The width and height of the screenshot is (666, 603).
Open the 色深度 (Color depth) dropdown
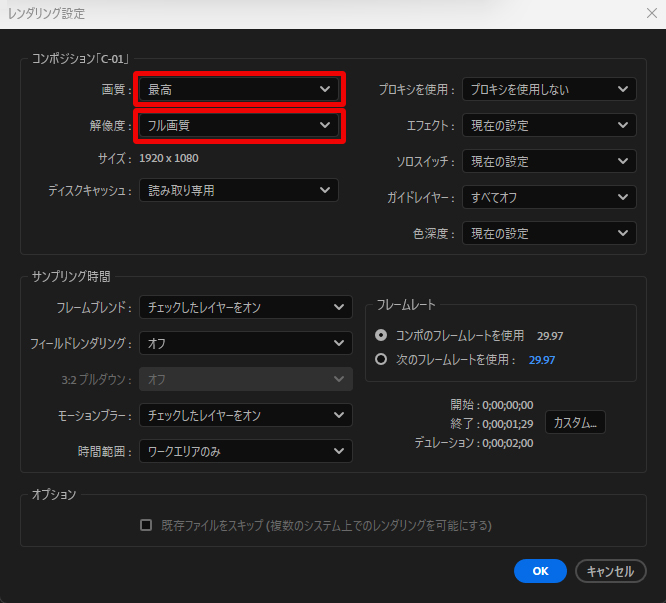(548, 233)
